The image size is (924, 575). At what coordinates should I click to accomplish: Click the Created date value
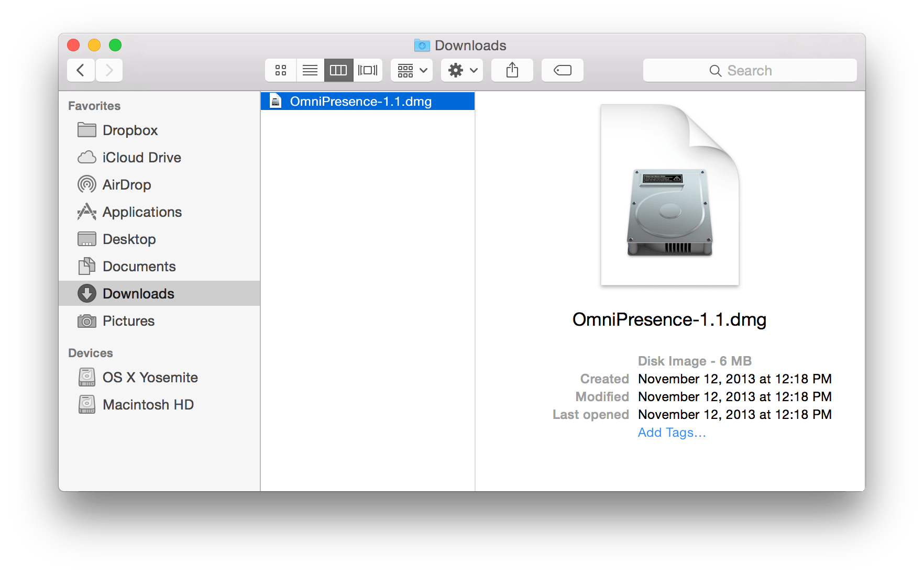[x=735, y=379]
